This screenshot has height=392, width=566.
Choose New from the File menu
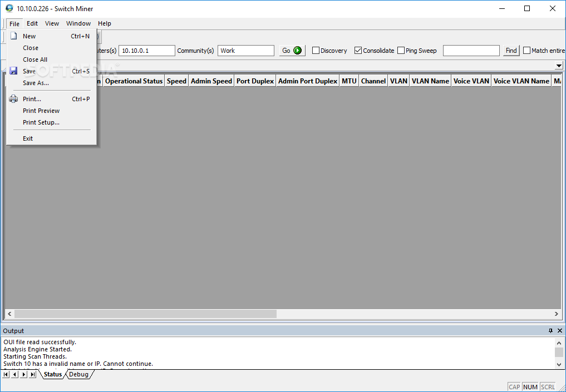click(51, 36)
